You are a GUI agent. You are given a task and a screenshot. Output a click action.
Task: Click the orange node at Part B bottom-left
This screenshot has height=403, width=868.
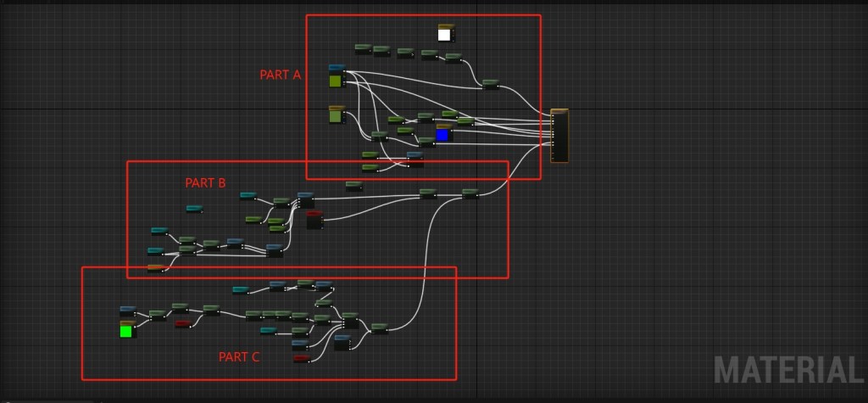pos(156,268)
